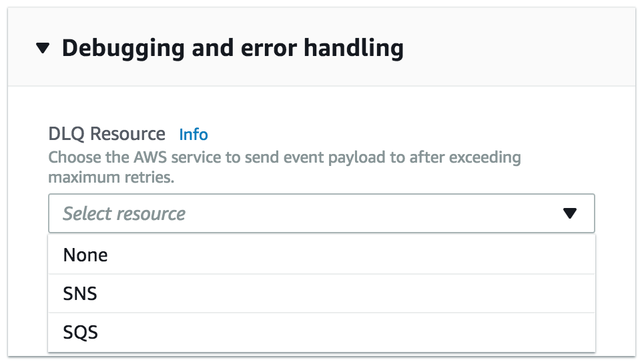Click the dropdown arrow in Select resource
This screenshot has width=642, height=364.
point(569,213)
